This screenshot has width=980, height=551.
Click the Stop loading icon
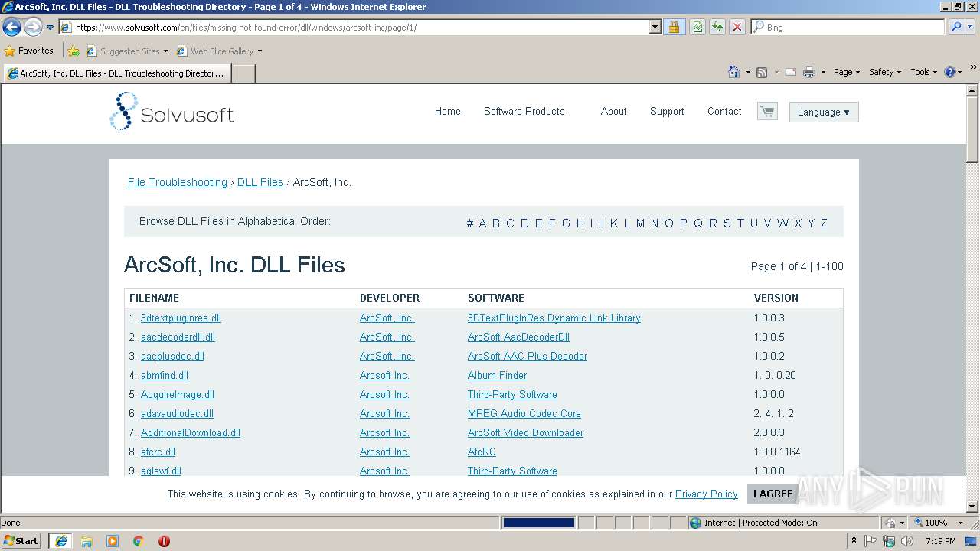tap(737, 27)
